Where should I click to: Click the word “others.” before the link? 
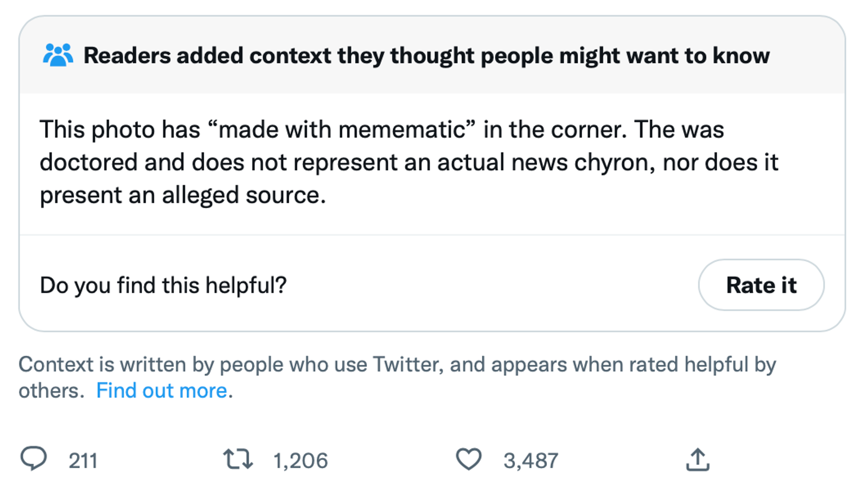(52, 390)
